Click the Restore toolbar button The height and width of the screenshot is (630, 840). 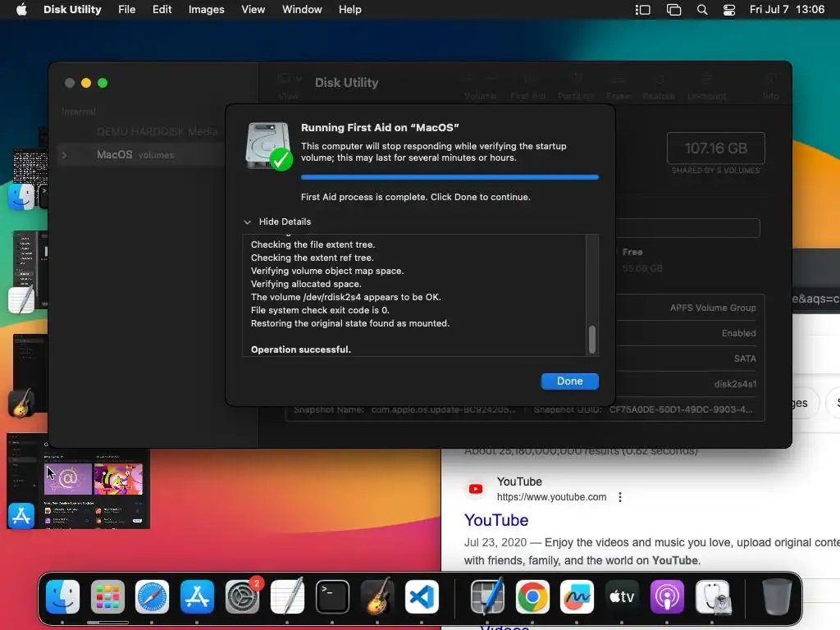point(659,85)
